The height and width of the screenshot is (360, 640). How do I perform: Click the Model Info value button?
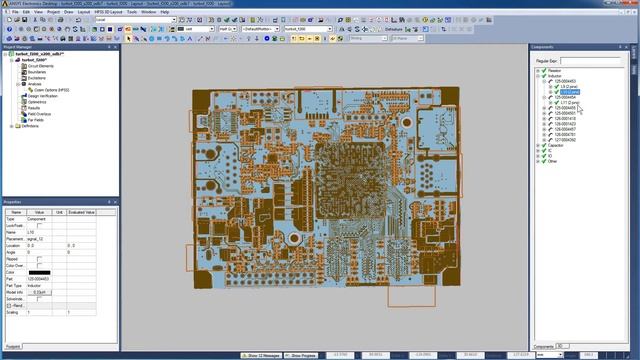[40, 292]
